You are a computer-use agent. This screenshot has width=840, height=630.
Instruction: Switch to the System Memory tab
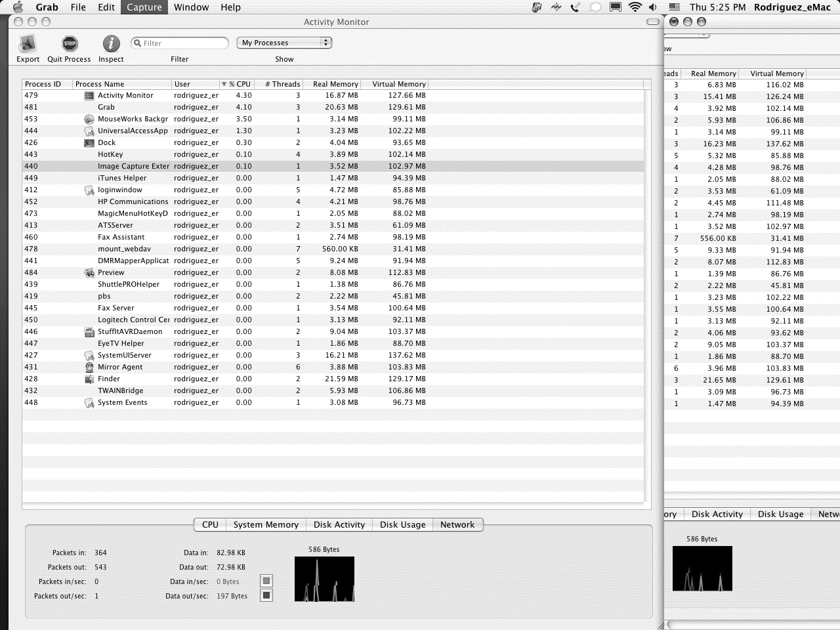(266, 524)
